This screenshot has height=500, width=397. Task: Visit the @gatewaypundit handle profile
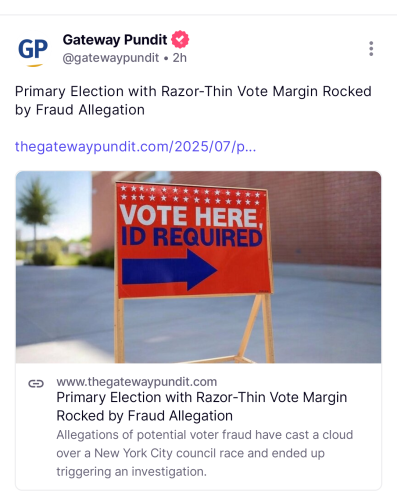(111, 58)
